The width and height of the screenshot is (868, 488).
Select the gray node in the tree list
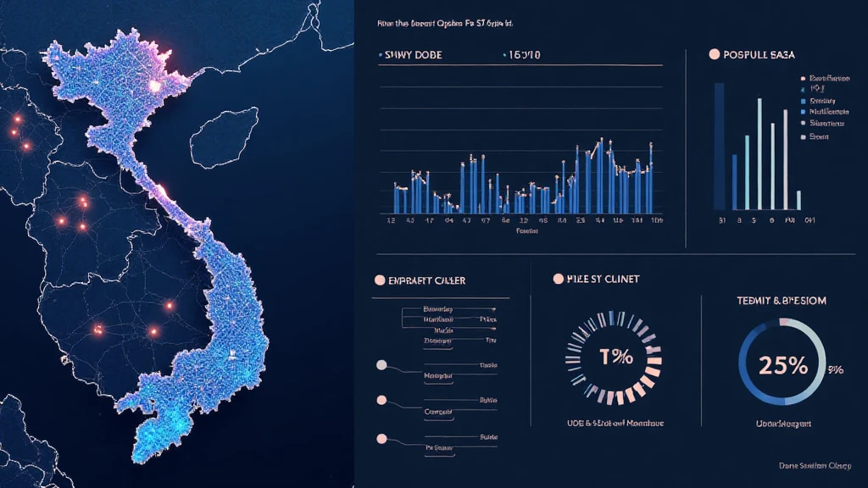click(x=381, y=365)
